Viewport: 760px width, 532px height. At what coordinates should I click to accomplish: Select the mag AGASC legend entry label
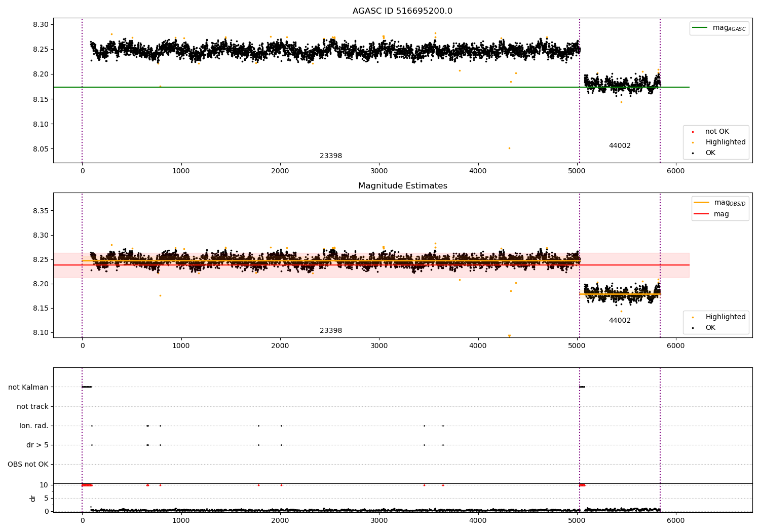(x=729, y=28)
